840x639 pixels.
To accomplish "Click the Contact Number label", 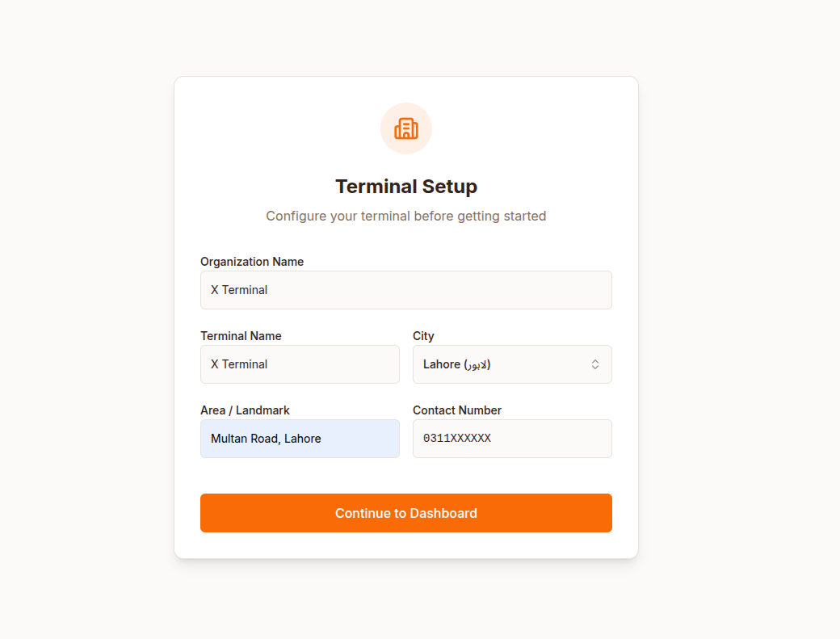I will pos(457,410).
